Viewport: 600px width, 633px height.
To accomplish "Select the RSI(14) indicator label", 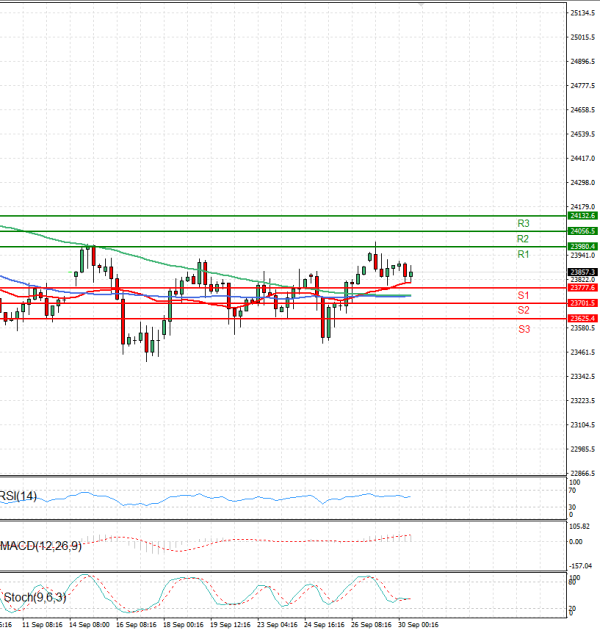I will coord(19,497).
